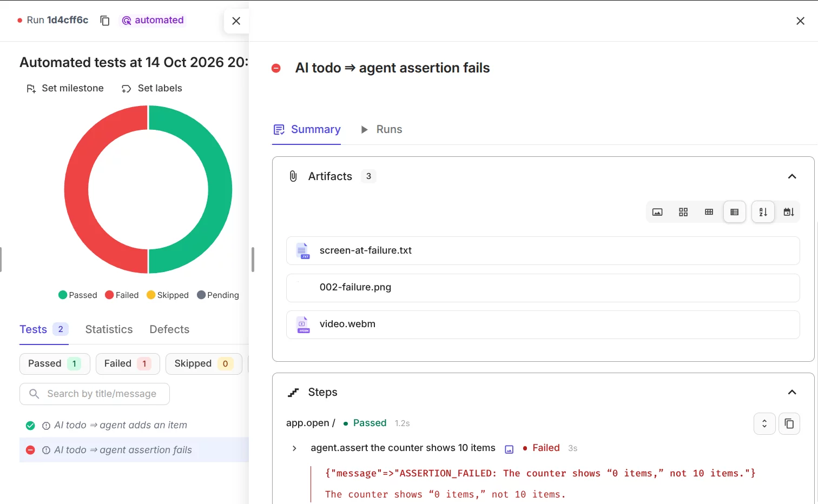Close the test detail panel
Image resolution: width=818 pixels, height=504 pixels.
800,21
